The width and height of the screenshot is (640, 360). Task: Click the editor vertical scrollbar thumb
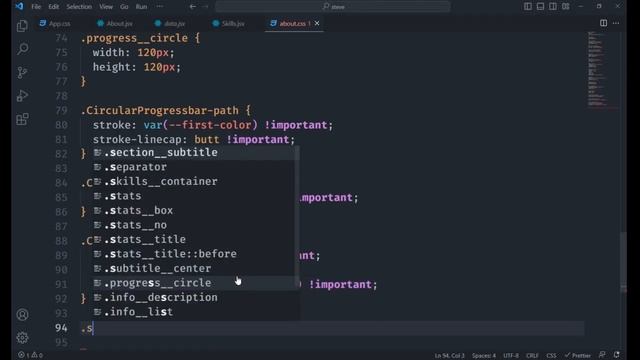(623, 261)
